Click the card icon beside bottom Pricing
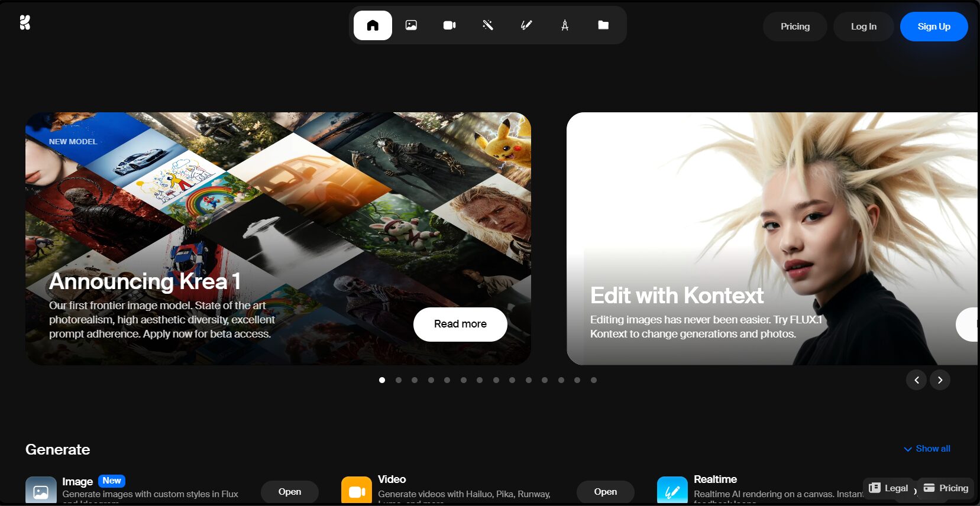 (x=929, y=488)
